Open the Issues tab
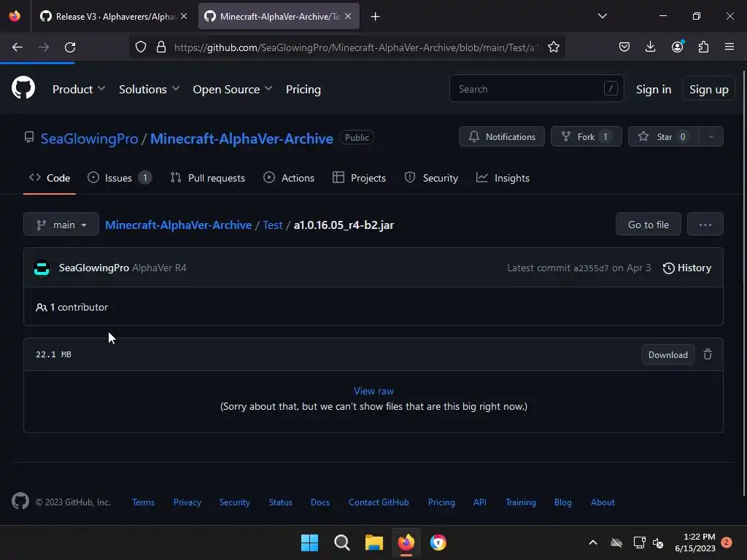 coord(119,178)
